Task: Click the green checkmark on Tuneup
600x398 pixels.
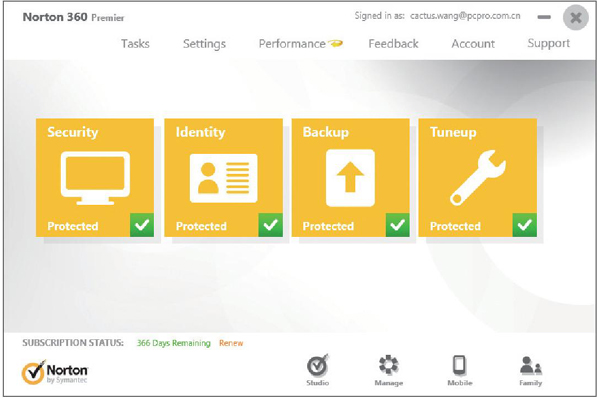Action: pos(525,225)
